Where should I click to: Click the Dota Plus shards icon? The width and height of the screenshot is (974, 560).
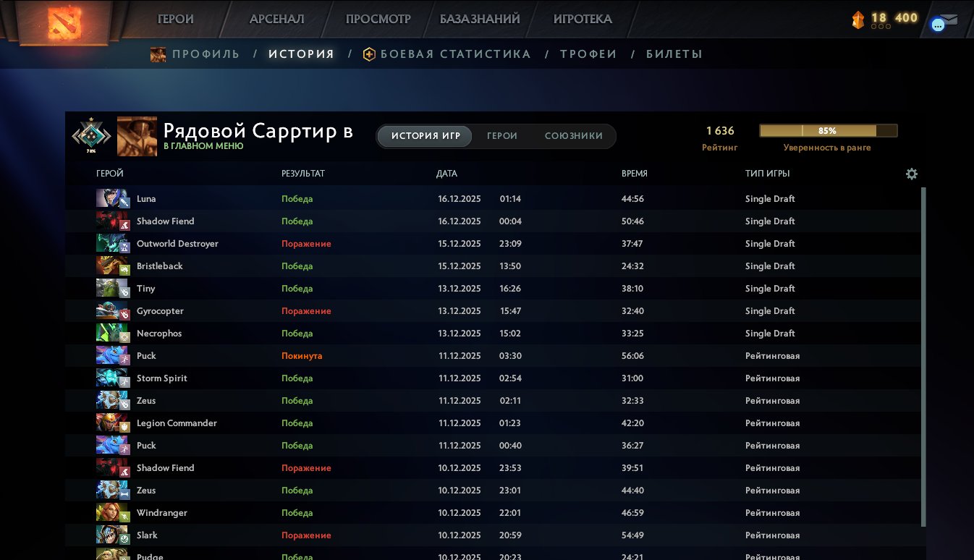click(858, 20)
